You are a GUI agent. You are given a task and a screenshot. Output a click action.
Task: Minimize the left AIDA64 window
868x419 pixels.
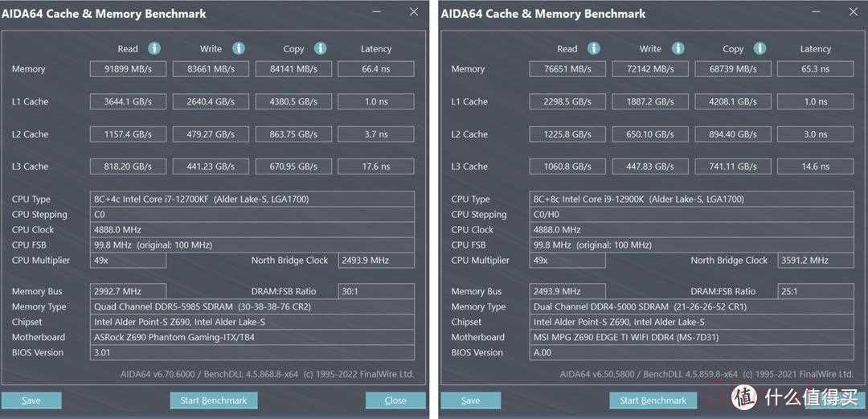[x=376, y=11]
